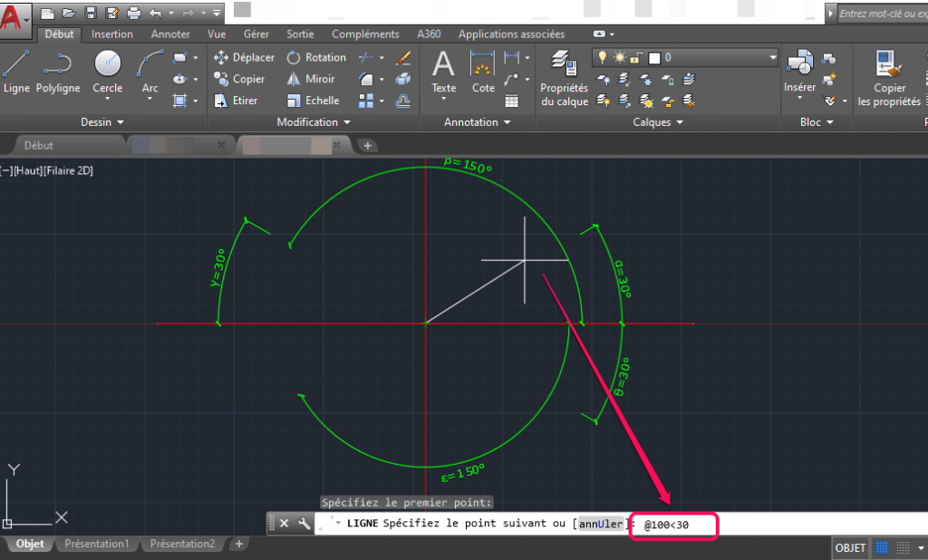The height and width of the screenshot is (560, 928).
Task: Expand the Annotation panel
Action: (x=477, y=122)
